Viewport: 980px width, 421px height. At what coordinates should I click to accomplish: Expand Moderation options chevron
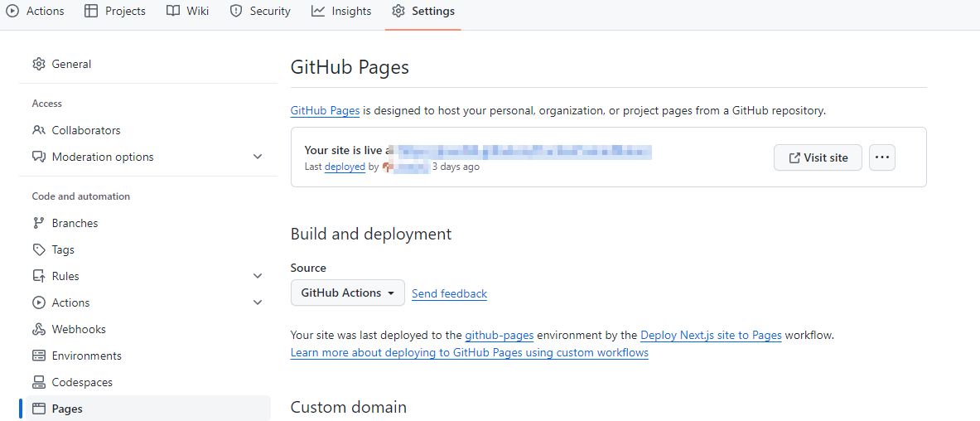[258, 157]
